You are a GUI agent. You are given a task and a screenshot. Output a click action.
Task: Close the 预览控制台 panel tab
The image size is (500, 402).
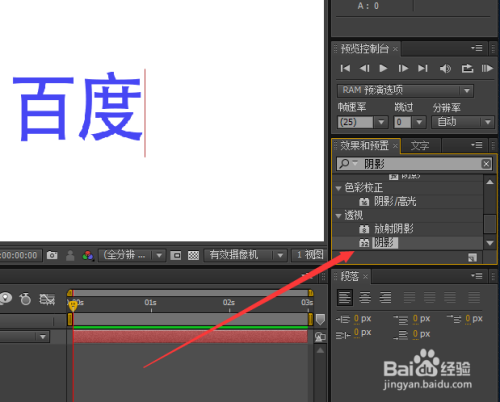[395, 49]
